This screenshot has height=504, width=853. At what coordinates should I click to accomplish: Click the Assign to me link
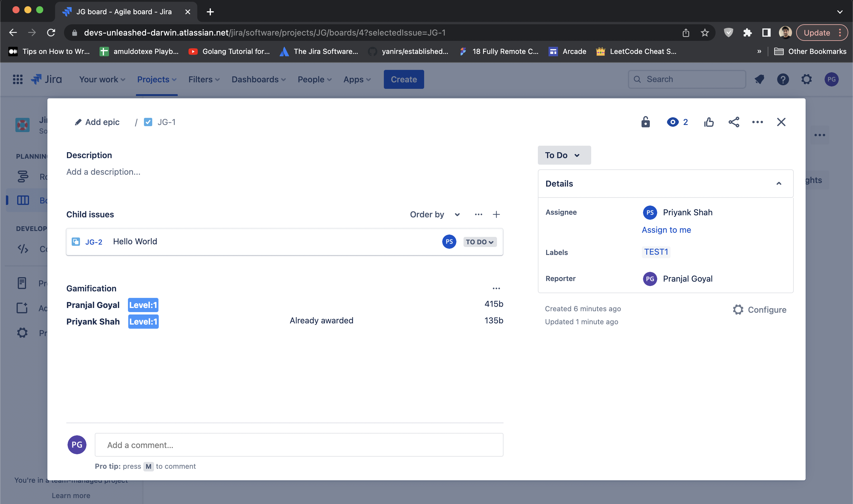[x=666, y=230]
